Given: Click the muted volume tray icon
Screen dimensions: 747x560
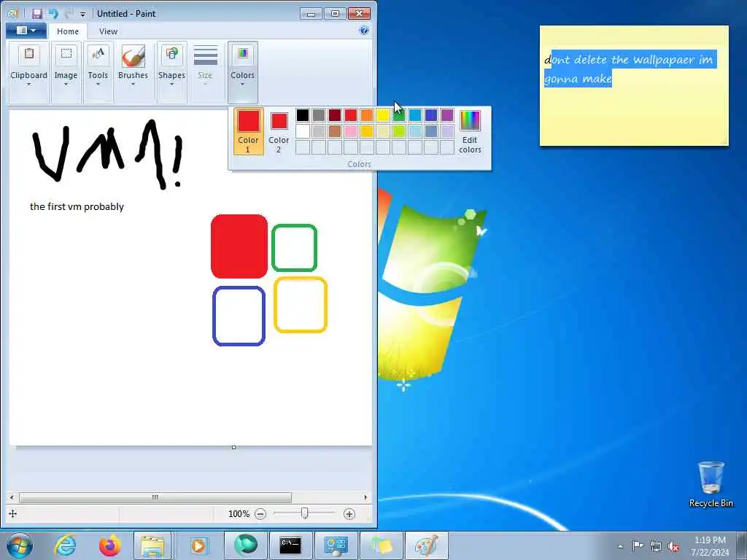Looking at the screenshot, I should tap(673, 546).
